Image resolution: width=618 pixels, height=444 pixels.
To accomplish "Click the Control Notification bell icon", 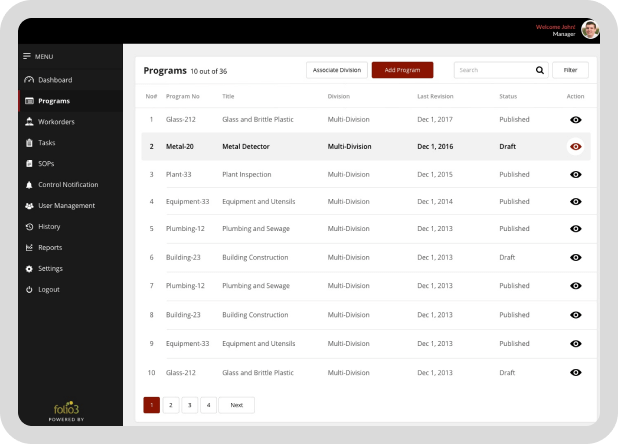I will [29, 185].
